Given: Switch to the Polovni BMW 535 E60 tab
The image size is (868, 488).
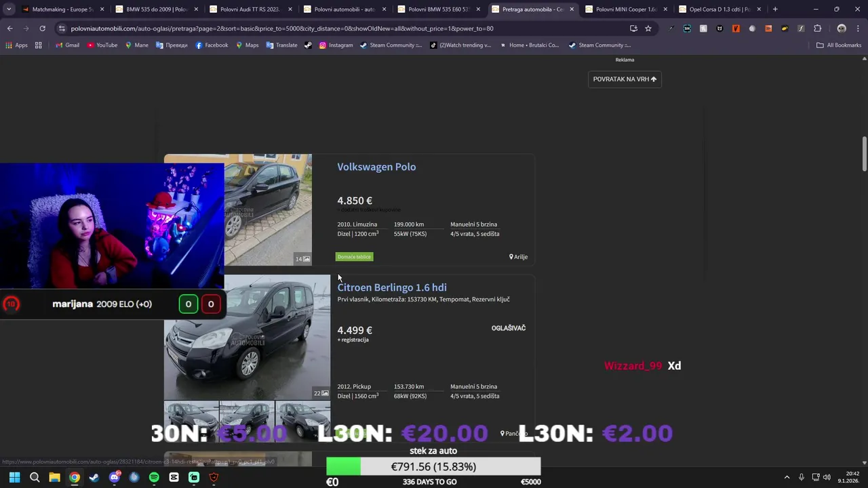Looking at the screenshot, I should pos(438,9).
